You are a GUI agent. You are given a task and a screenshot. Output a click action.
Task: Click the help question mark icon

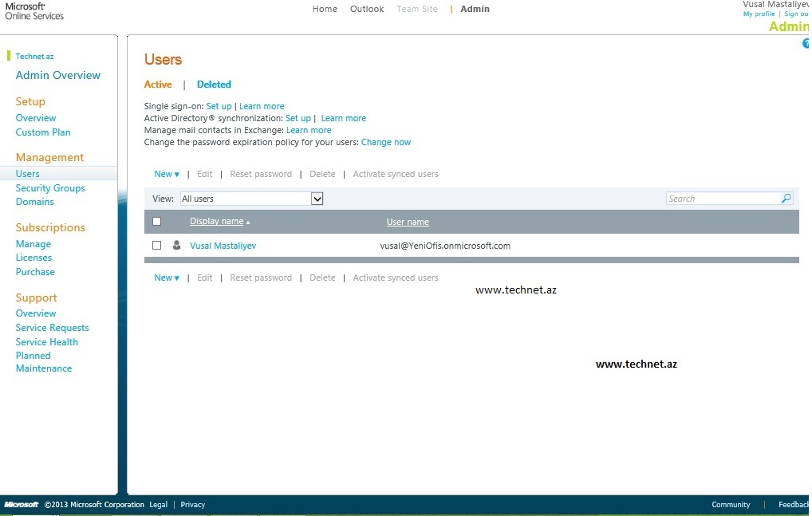coord(806,44)
